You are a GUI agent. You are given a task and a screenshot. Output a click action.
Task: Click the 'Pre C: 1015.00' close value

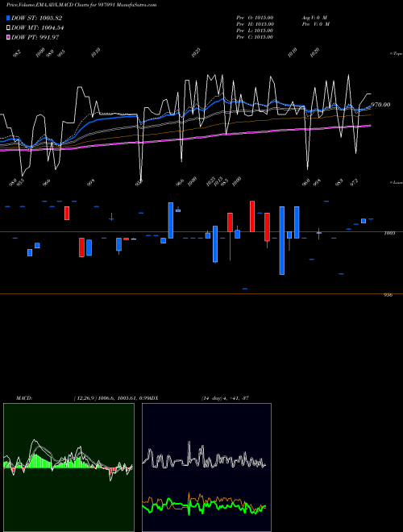255,37
